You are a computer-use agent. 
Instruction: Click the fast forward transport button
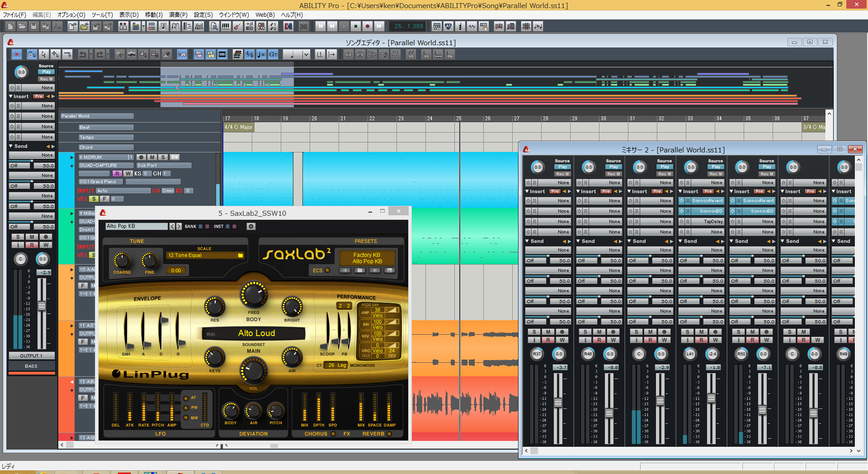coord(379,26)
